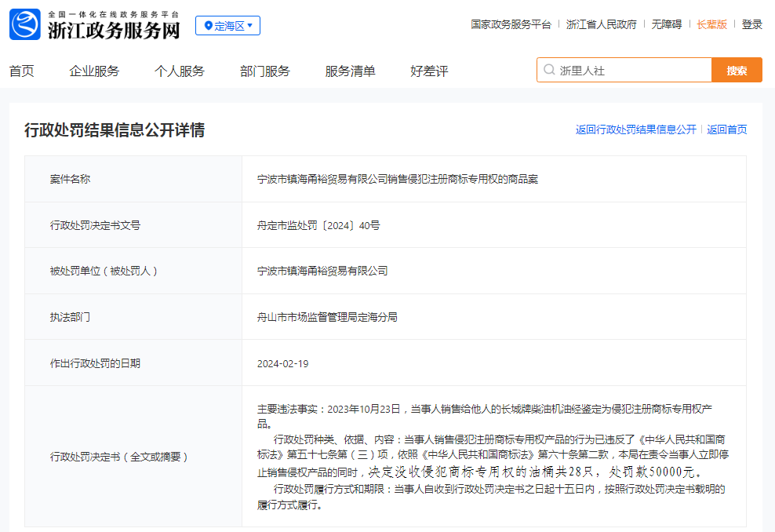This screenshot has height=532, width=775.
Task: Open the 定海区 region dropdown
Action: coord(227,26)
